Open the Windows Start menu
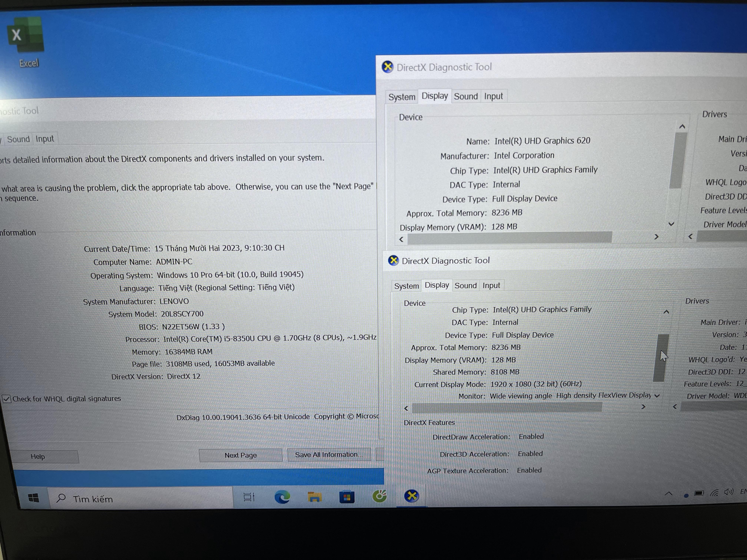Image resolution: width=747 pixels, height=560 pixels. (x=33, y=498)
